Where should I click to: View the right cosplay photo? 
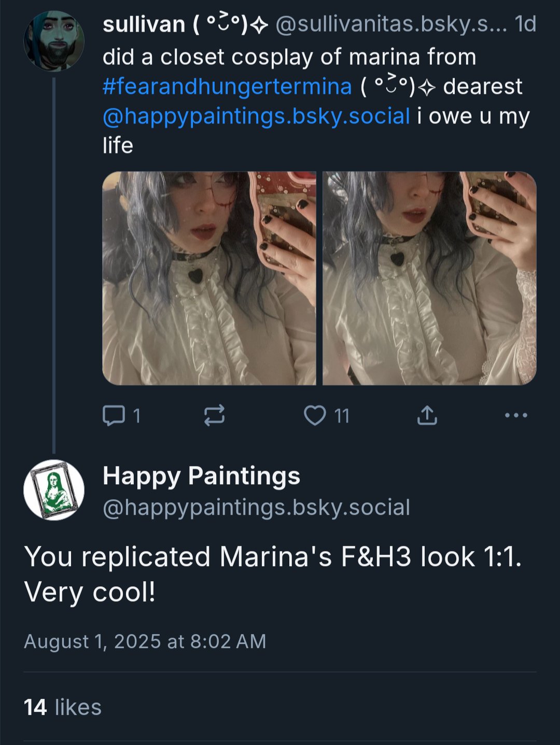click(x=429, y=278)
